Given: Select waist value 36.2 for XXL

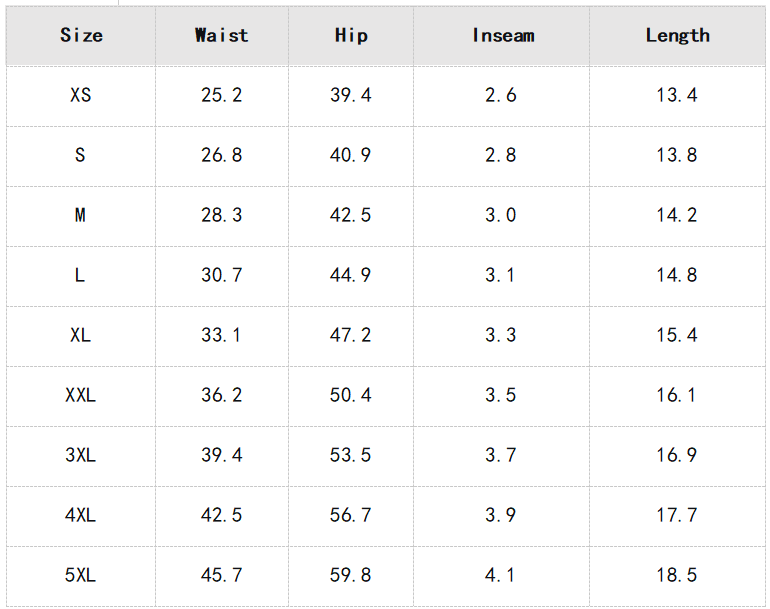Looking at the screenshot, I should [222, 396].
